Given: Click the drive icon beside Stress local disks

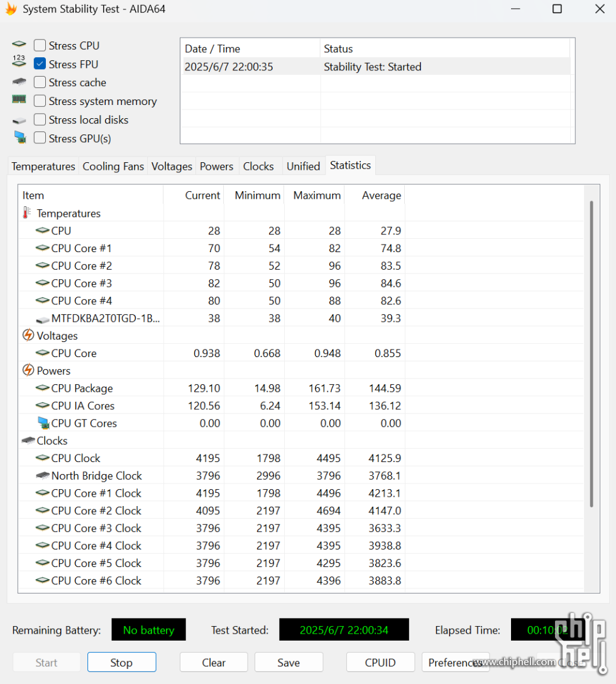Looking at the screenshot, I should 19,121.
